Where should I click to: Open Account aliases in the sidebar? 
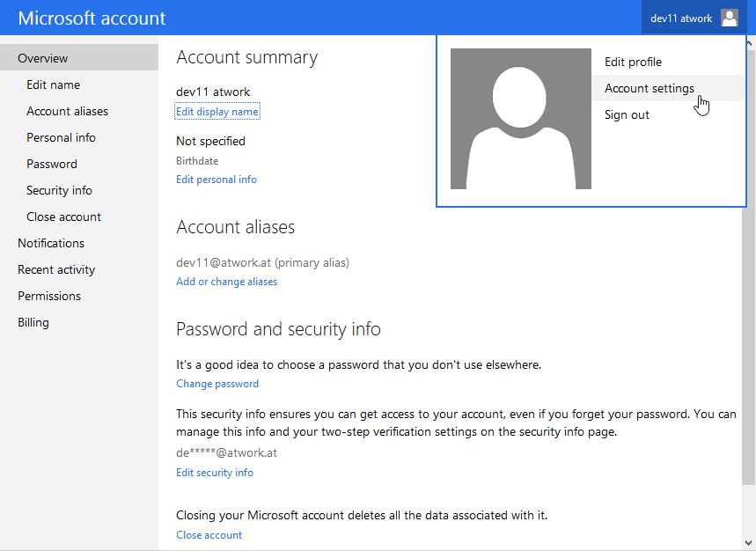tap(67, 111)
